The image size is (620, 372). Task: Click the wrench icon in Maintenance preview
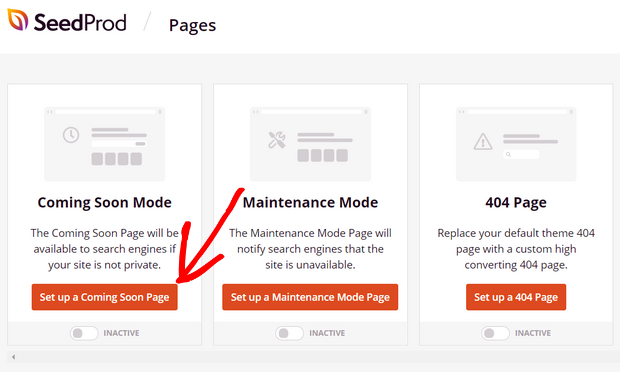point(277,140)
